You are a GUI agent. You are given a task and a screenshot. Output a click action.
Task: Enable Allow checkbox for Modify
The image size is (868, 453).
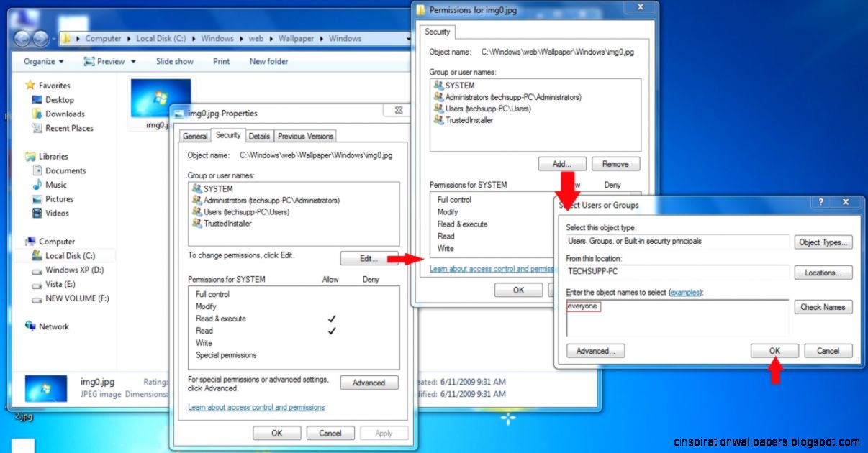[330, 306]
